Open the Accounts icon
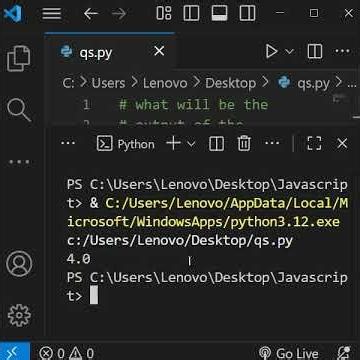The height and width of the screenshot is (360, 360). pyautogui.click(x=19, y=264)
